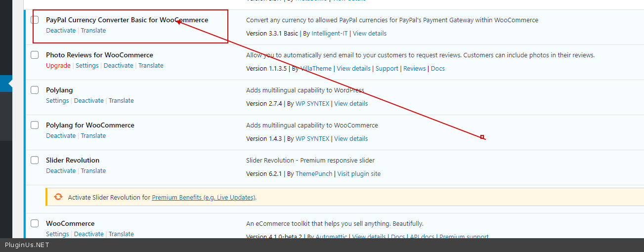Deactivate the Slider Revolution plugin
644x252 pixels.
pyautogui.click(x=61, y=171)
